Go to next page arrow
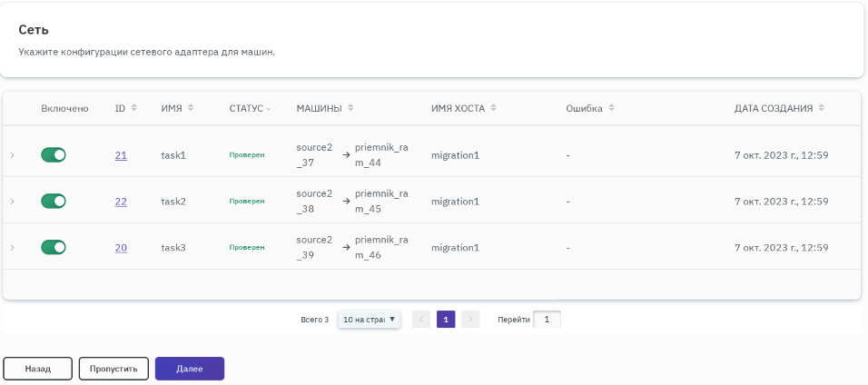Viewport: 868px width, 385px height. click(x=470, y=320)
